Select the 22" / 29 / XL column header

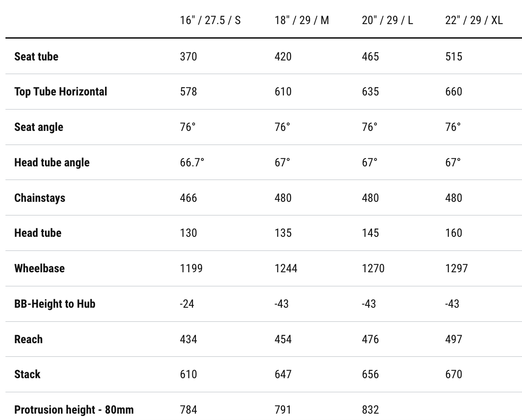pyautogui.click(x=474, y=20)
